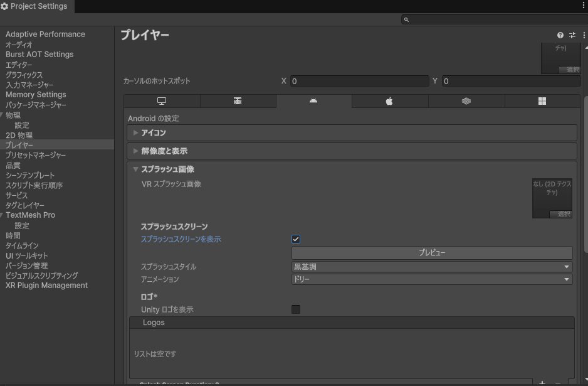Click the Logos list header

click(x=352, y=323)
